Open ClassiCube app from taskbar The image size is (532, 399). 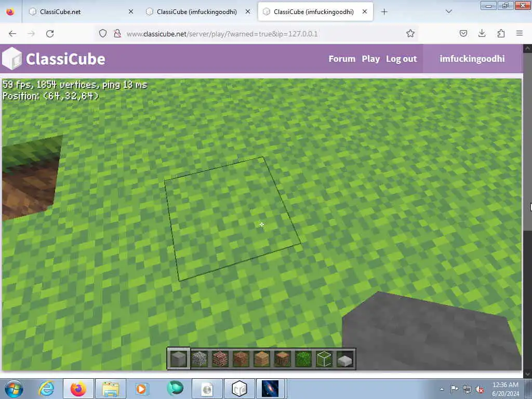click(239, 389)
